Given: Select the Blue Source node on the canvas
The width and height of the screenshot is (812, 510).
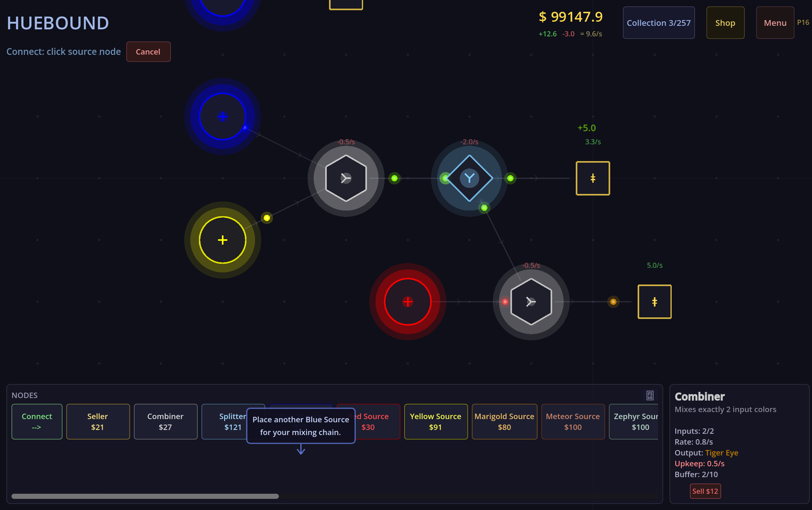Looking at the screenshot, I should pyautogui.click(x=222, y=116).
